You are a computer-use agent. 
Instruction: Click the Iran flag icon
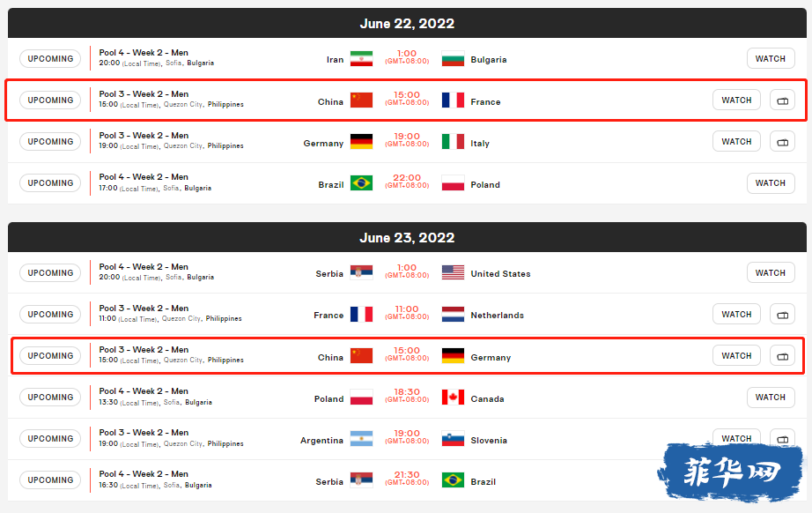tap(361, 58)
